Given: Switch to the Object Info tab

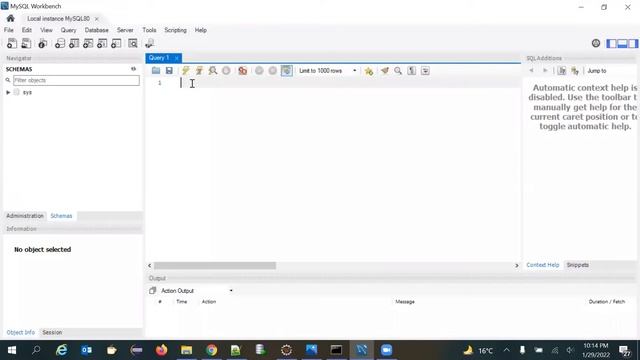Looking at the screenshot, I should [x=20, y=333].
